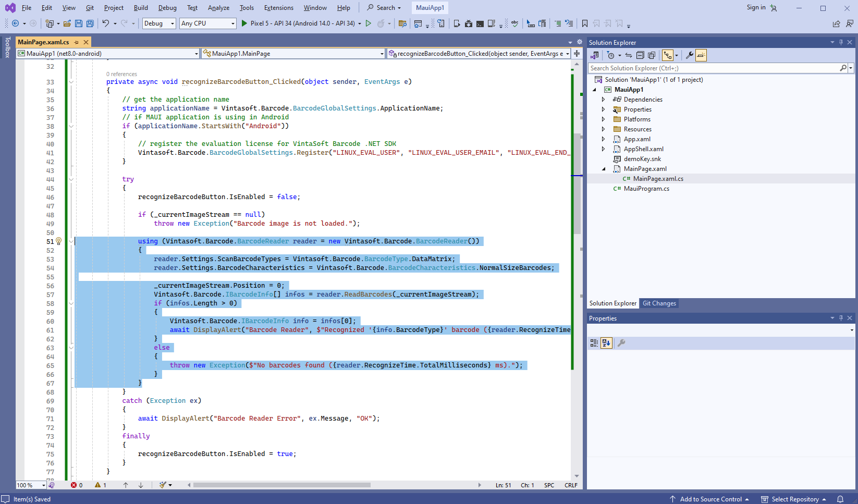Select demoKey.snk file in Solution Explorer
Image resolution: width=858 pixels, height=504 pixels.
coord(642,159)
